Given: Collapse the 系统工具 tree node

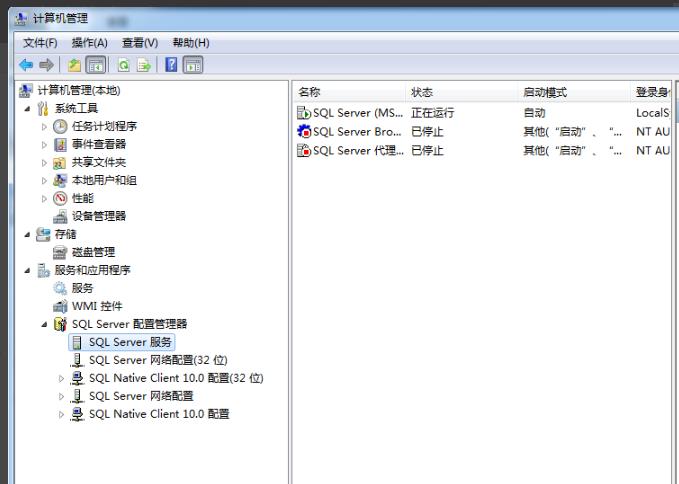Looking at the screenshot, I should 27,109.
